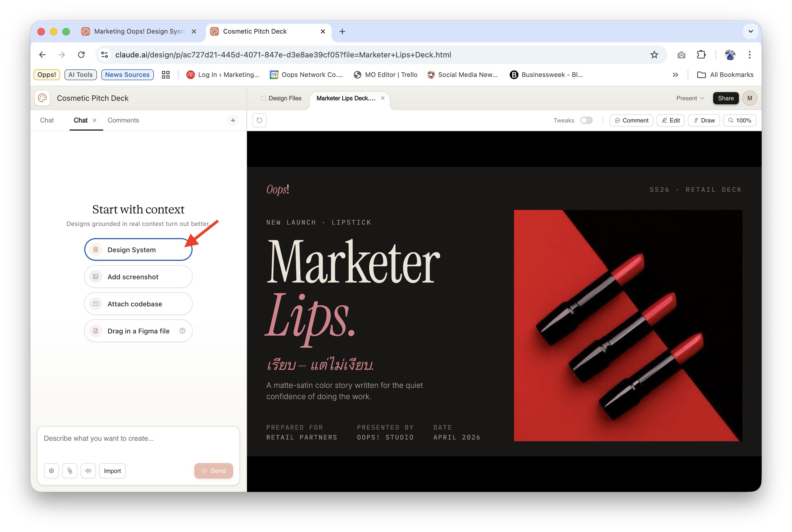
Task: Click the paperclip attach icon
Action: tap(70, 471)
